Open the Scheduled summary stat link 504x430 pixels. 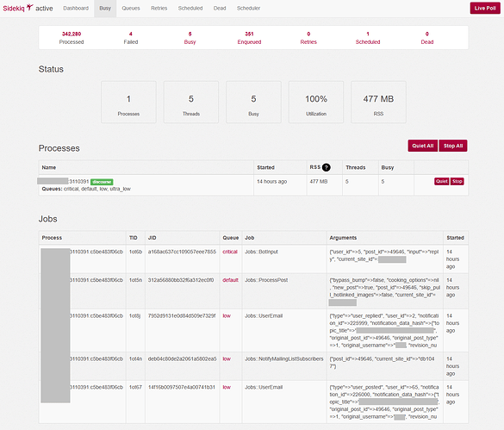(368, 38)
